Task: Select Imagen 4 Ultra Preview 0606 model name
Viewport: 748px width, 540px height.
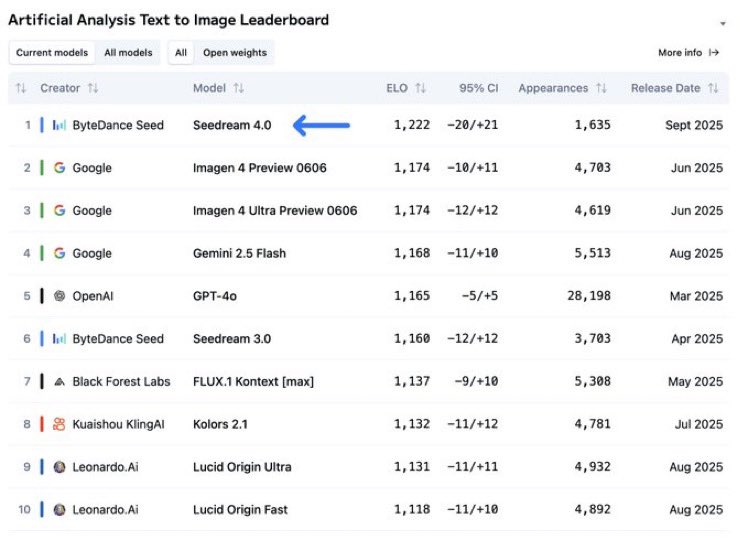Action: coord(275,210)
